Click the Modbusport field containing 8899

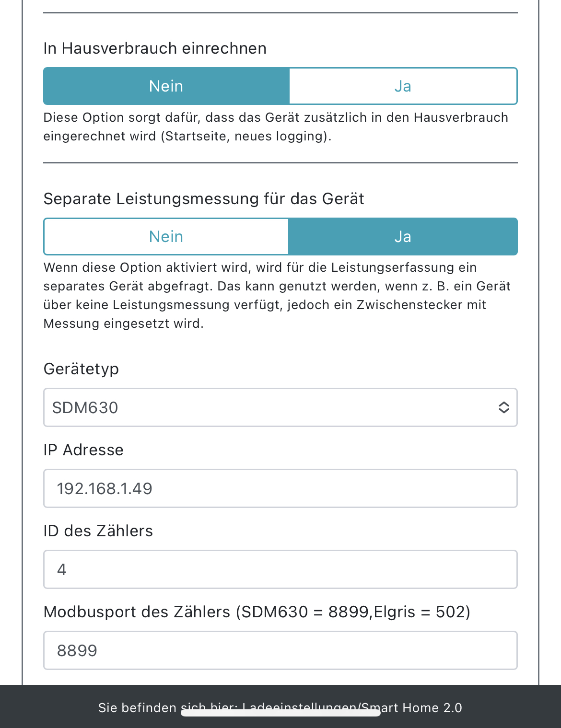click(280, 650)
